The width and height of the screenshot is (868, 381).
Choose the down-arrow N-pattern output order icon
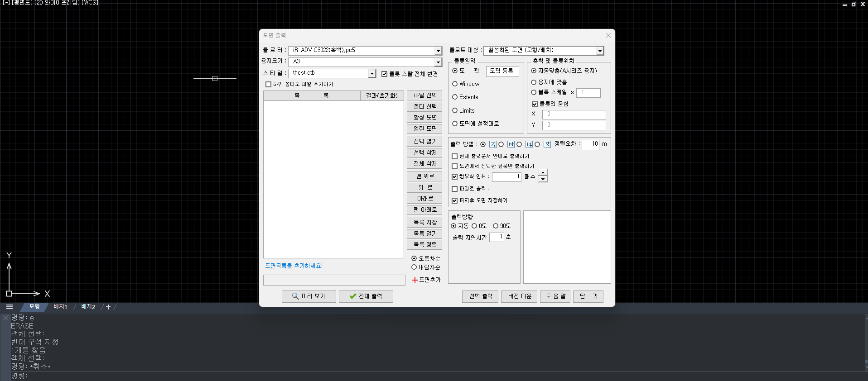pyautogui.click(x=529, y=144)
